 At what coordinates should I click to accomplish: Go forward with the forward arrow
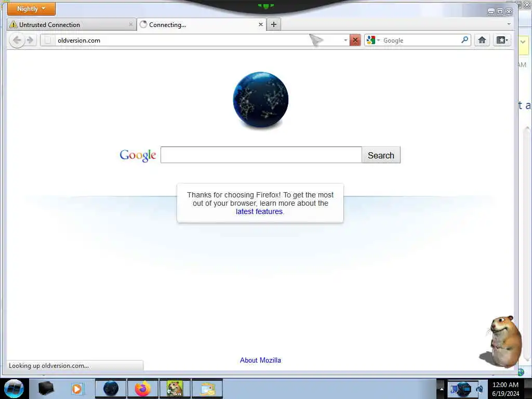pos(30,41)
